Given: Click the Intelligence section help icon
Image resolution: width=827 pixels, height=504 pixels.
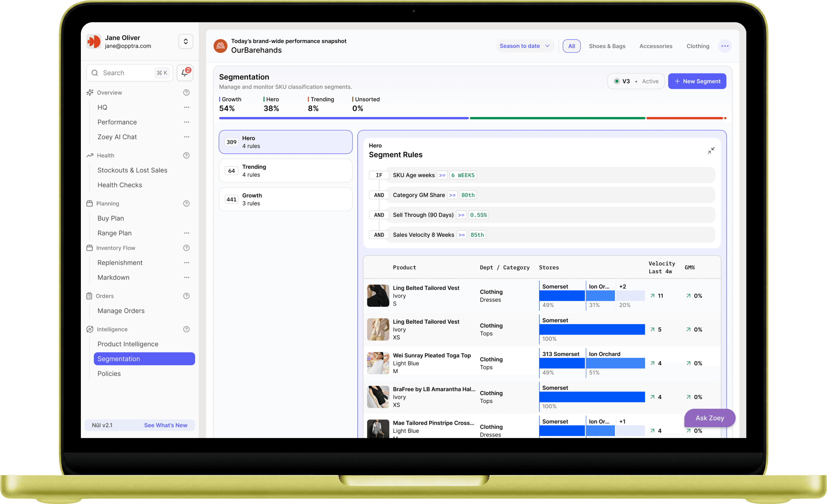Looking at the screenshot, I should coord(186,329).
